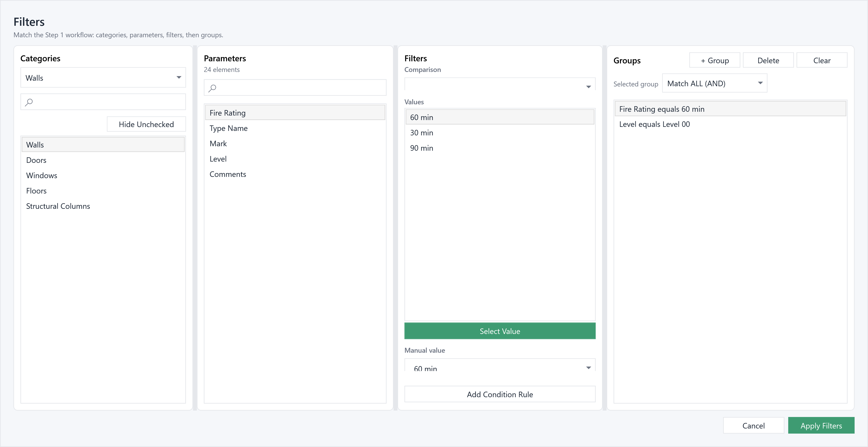Click the green Select Value button
The height and width of the screenshot is (447, 868).
tap(500, 331)
